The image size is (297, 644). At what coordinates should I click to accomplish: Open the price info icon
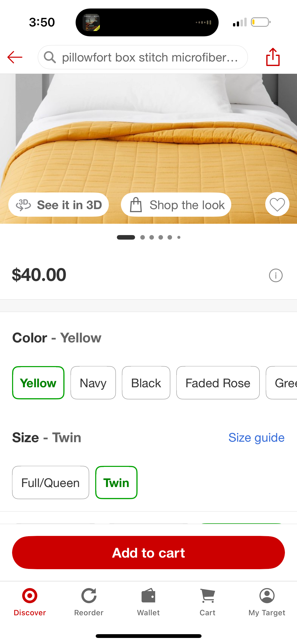click(x=276, y=275)
